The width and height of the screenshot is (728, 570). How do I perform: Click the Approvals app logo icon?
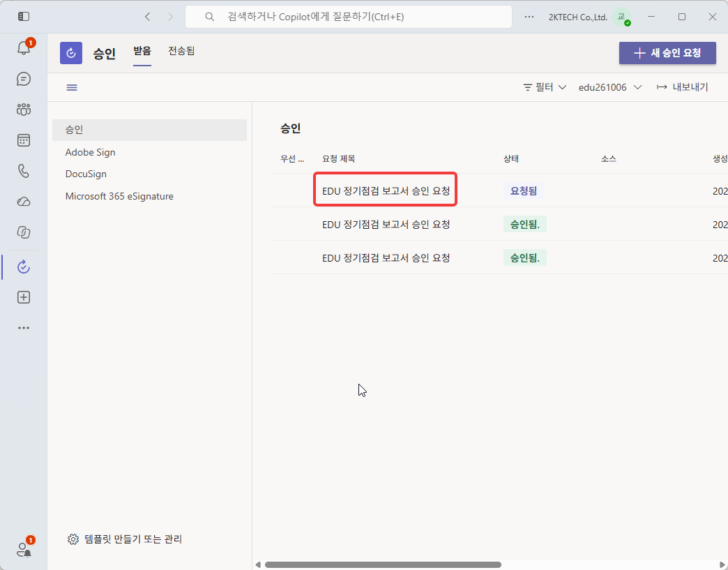point(71,53)
